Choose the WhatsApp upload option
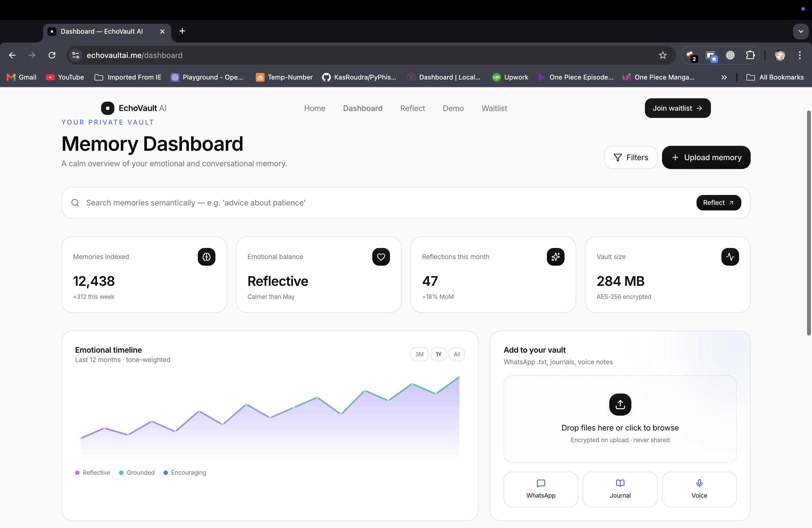The image size is (812, 528). click(x=541, y=489)
